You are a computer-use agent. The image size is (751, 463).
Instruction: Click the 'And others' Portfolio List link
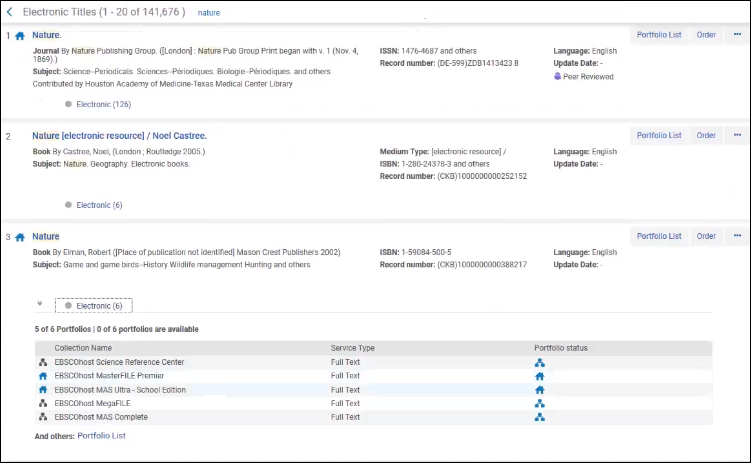(x=101, y=436)
